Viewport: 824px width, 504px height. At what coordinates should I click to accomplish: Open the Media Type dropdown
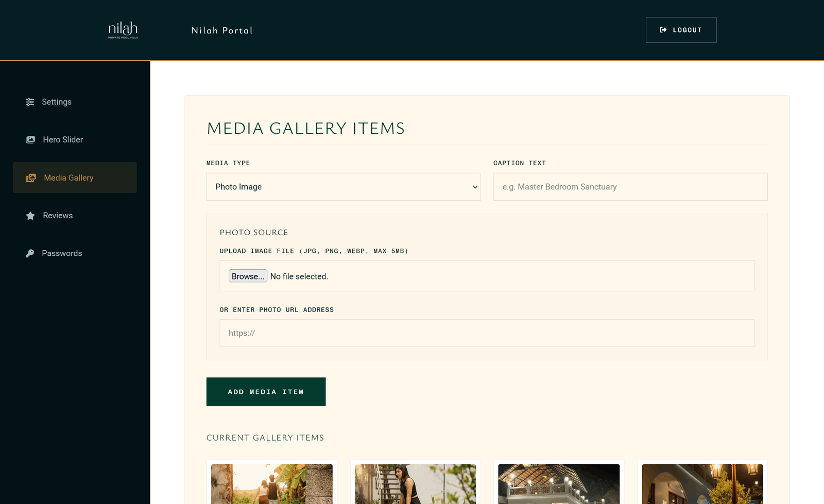coord(344,187)
